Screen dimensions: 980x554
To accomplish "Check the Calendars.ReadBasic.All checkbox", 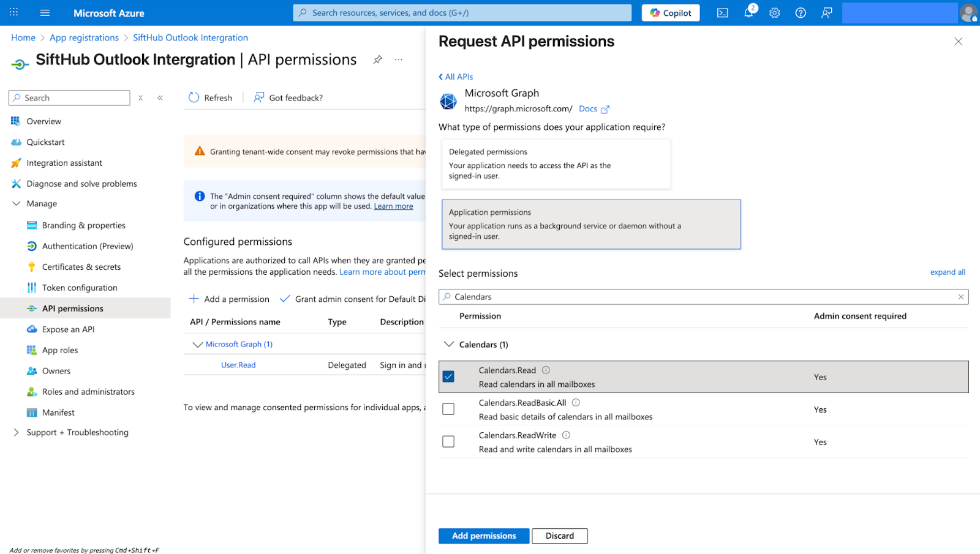I will pos(448,409).
